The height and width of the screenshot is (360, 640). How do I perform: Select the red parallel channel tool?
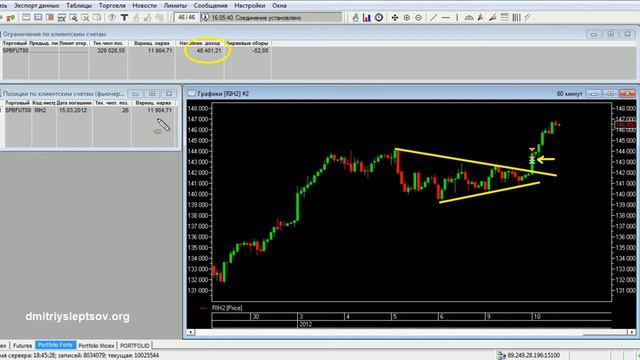528,18
